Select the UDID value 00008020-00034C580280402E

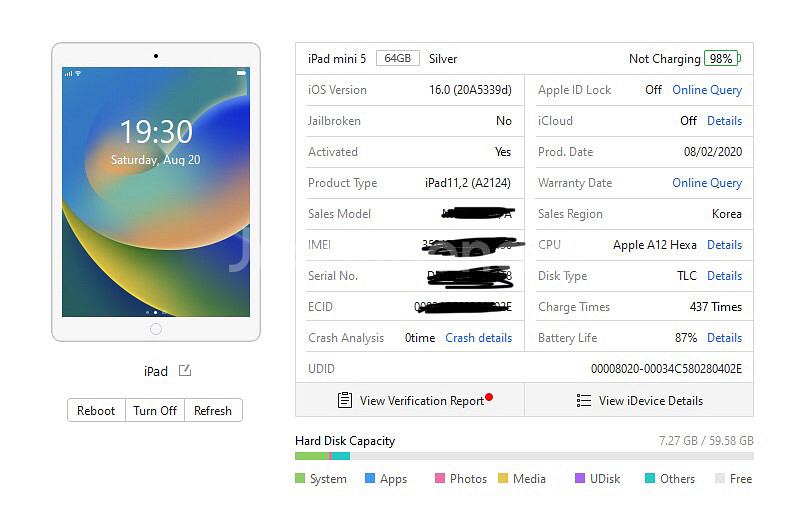coord(666,369)
